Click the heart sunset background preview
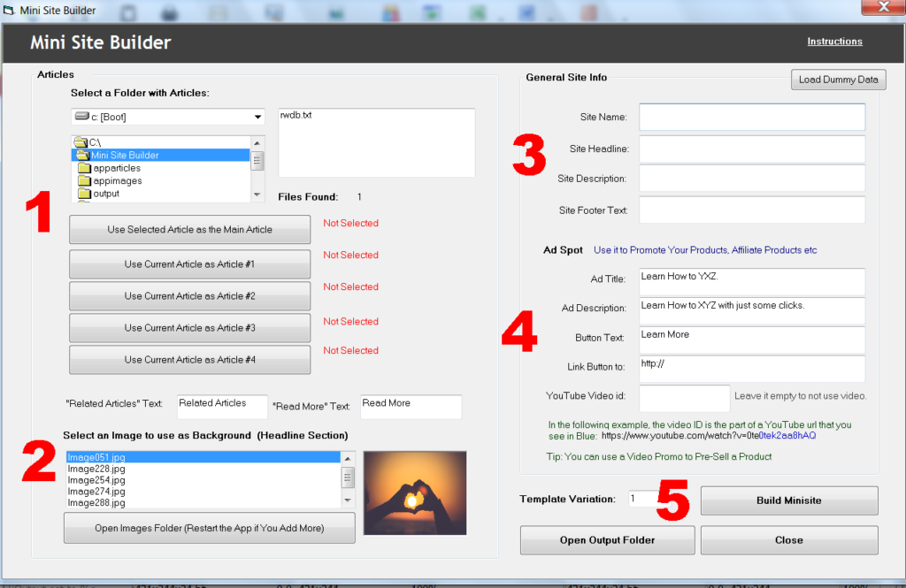 [x=414, y=480]
